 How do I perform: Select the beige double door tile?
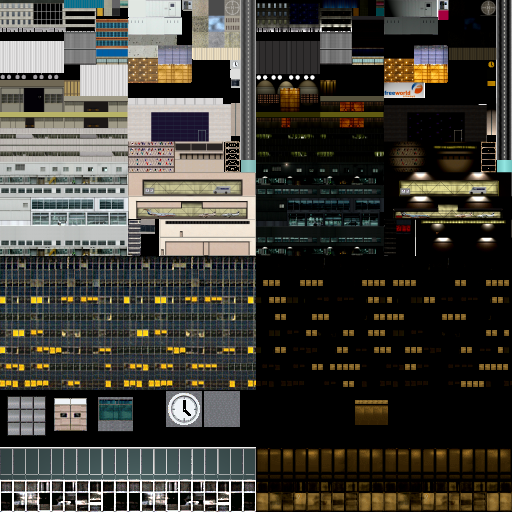coord(70,414)
